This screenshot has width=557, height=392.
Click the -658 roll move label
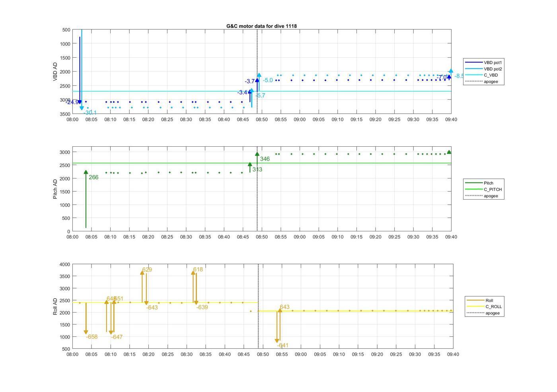(92, 337)
